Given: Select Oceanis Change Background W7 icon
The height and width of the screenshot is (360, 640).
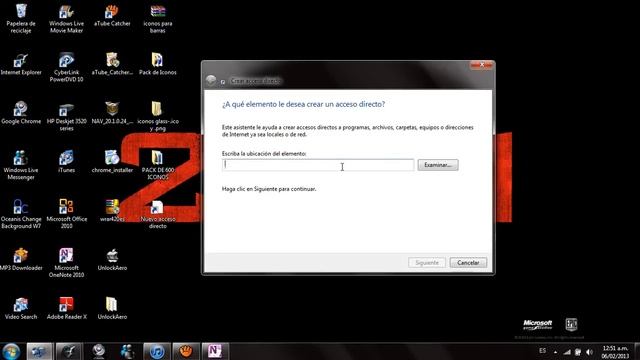Looking at the screenshot, I should coord(21,214).
